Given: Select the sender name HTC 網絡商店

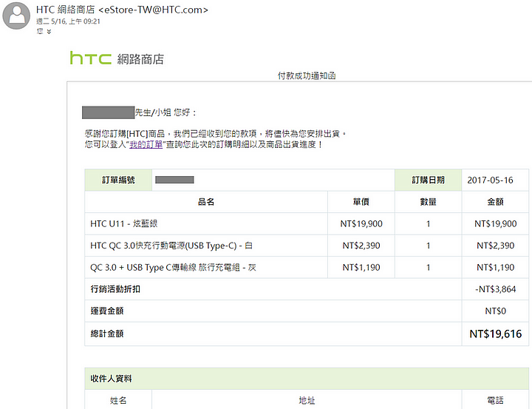Looking at the screenshot, I should point(66,10).
